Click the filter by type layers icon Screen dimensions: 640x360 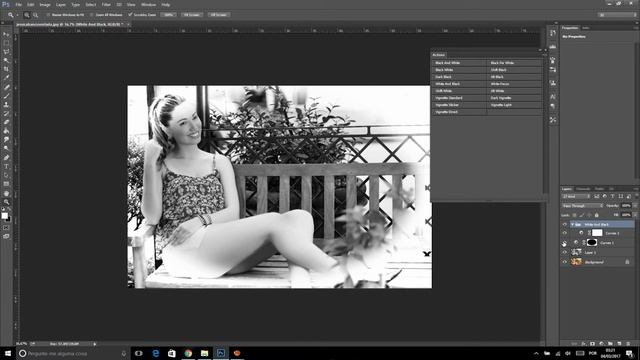(612, 196)
